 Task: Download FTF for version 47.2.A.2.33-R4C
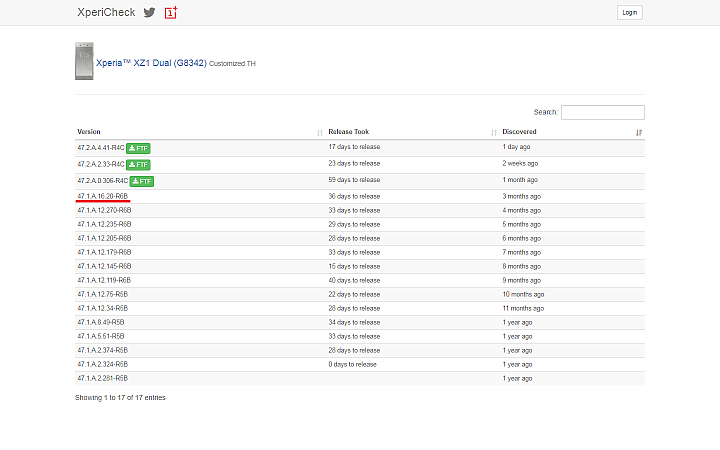138,164
